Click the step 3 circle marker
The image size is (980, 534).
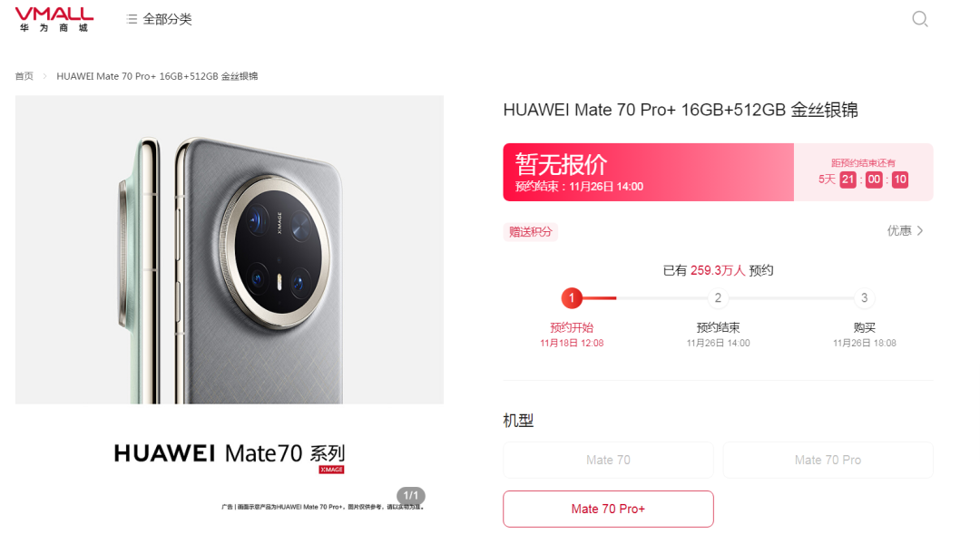coord(864,298)
